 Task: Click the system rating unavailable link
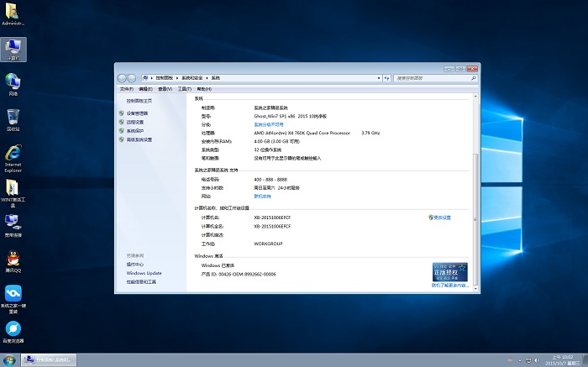click(x=269, y=124)
